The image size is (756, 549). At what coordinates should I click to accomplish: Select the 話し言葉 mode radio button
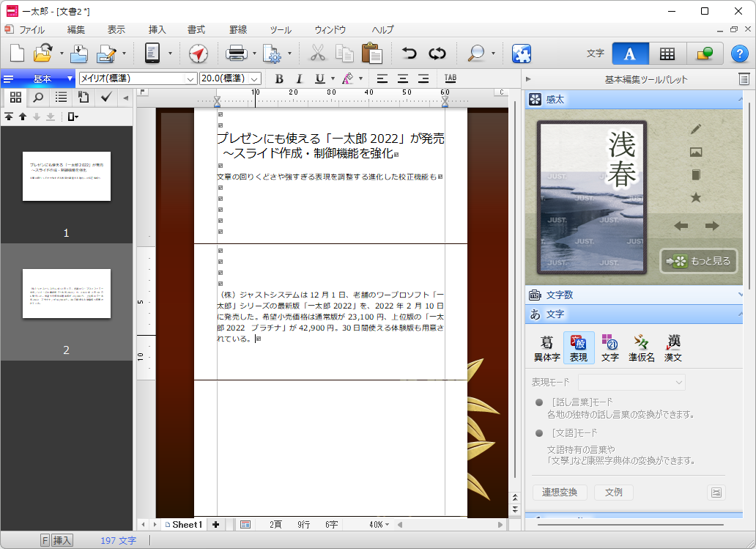[539, 402]
